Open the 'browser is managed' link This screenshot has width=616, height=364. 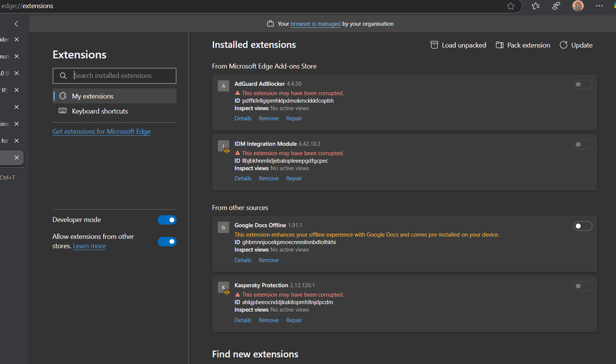316,24
